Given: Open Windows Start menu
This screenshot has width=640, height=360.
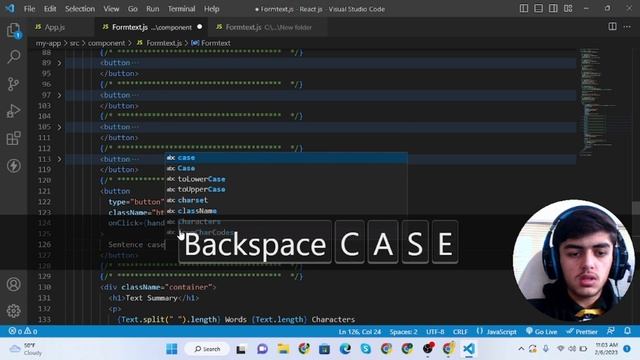Looking at the screenshot, I should click(172, 349).
